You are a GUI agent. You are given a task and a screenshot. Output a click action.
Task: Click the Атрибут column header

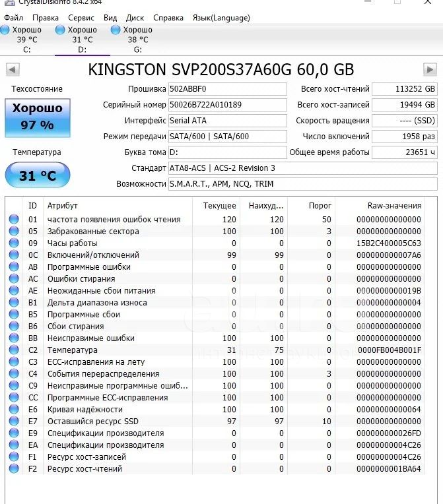(118, 206)
